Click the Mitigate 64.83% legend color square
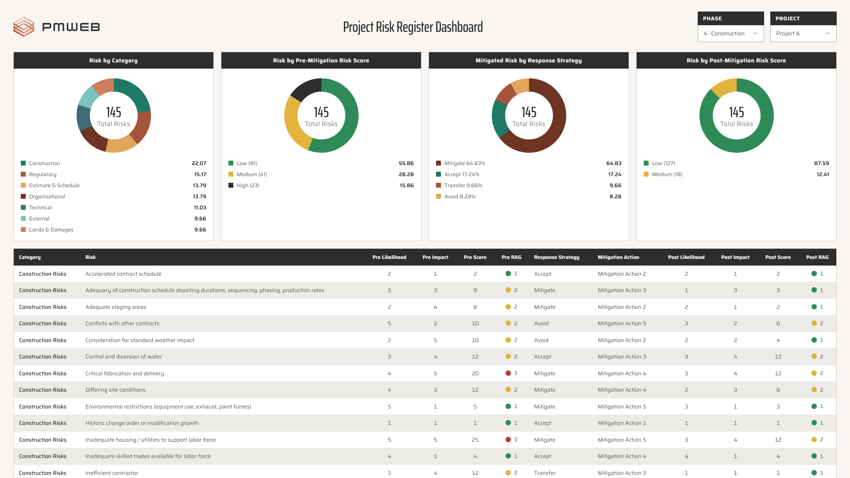The width and height of the screenshot is (850, 478). point(439,163)
